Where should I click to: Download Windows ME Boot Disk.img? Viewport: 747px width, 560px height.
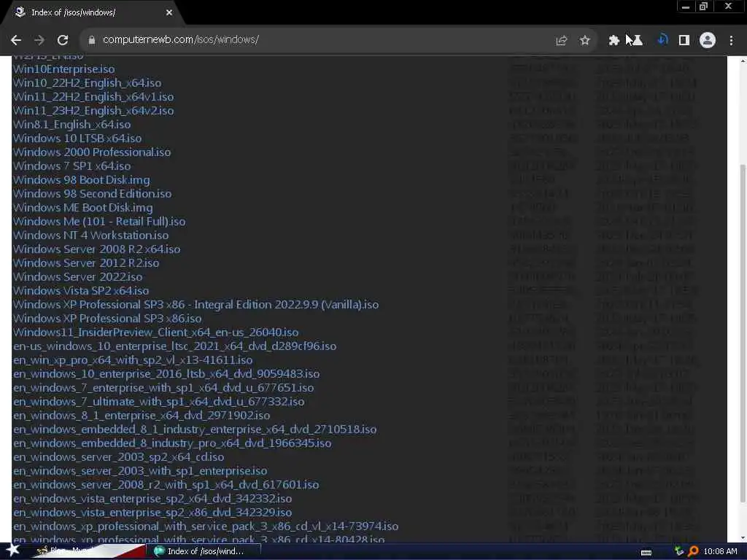click(x=82, y=208)
